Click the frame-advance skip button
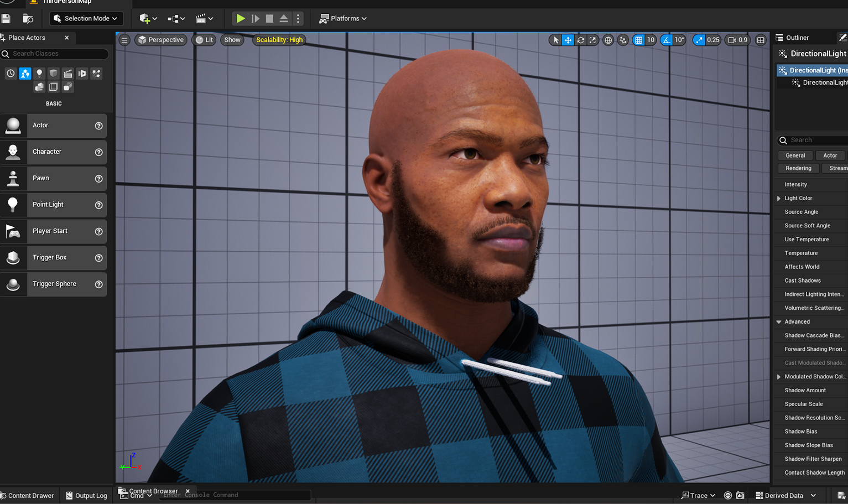This screenshot has height=504, width=848. tap(255, 18)
